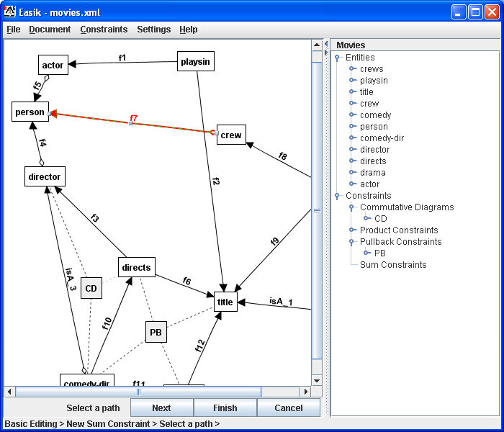Click the Finish button
This screenshot has height=432, width=504.
225,408
